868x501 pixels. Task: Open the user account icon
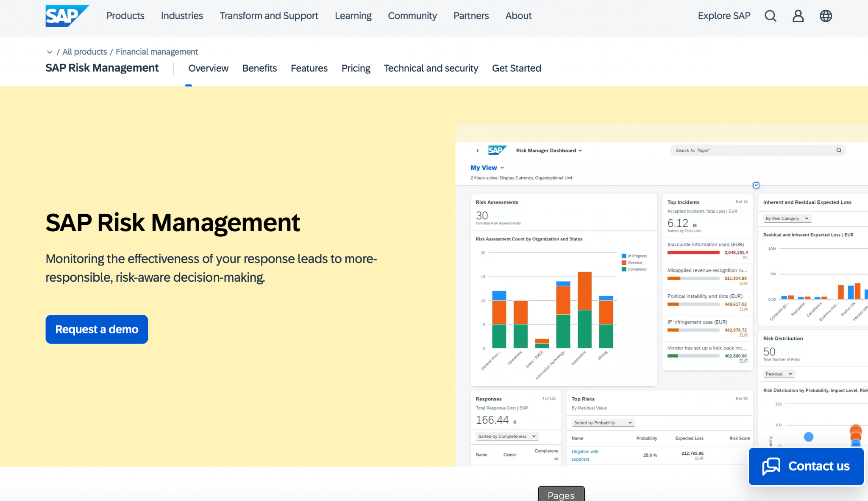(x=798, y=16)
